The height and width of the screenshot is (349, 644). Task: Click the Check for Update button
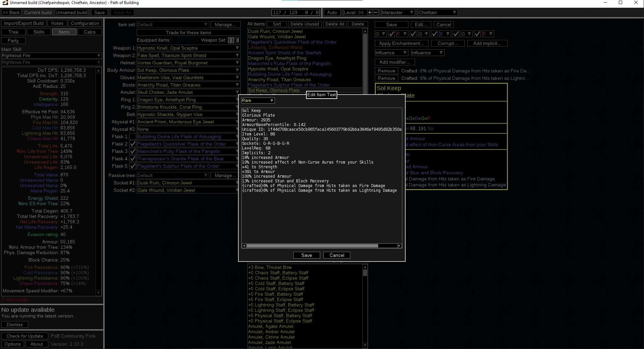24,336
